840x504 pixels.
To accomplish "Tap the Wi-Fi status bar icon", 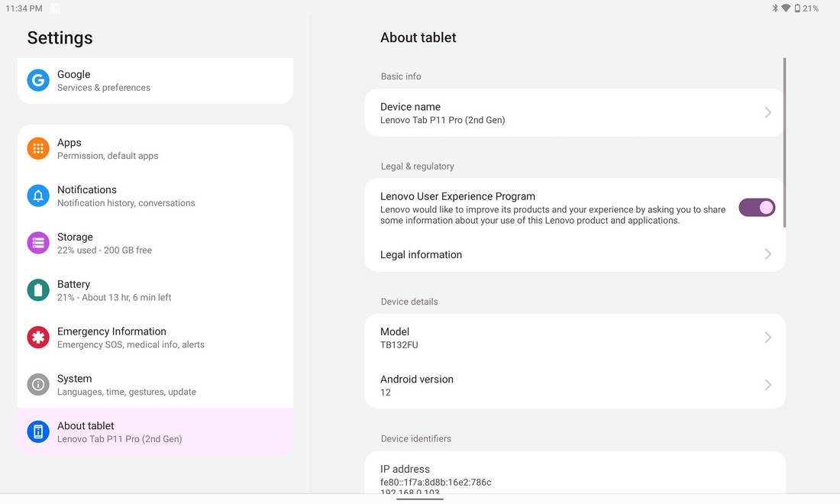I will click(786, 8).
